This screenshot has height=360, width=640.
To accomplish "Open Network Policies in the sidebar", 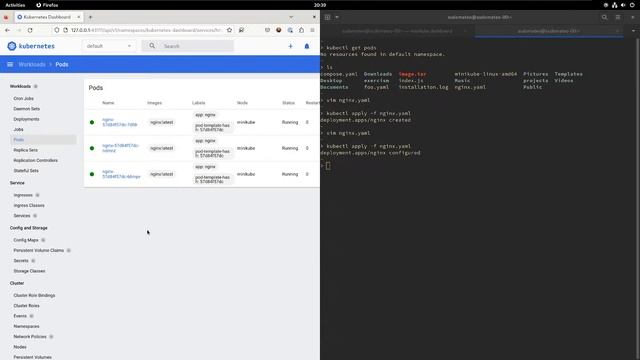I will coord(30,337).
